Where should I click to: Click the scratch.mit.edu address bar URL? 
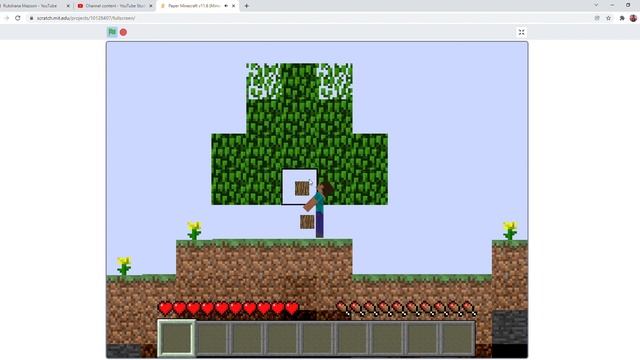[x=86, y=18]
